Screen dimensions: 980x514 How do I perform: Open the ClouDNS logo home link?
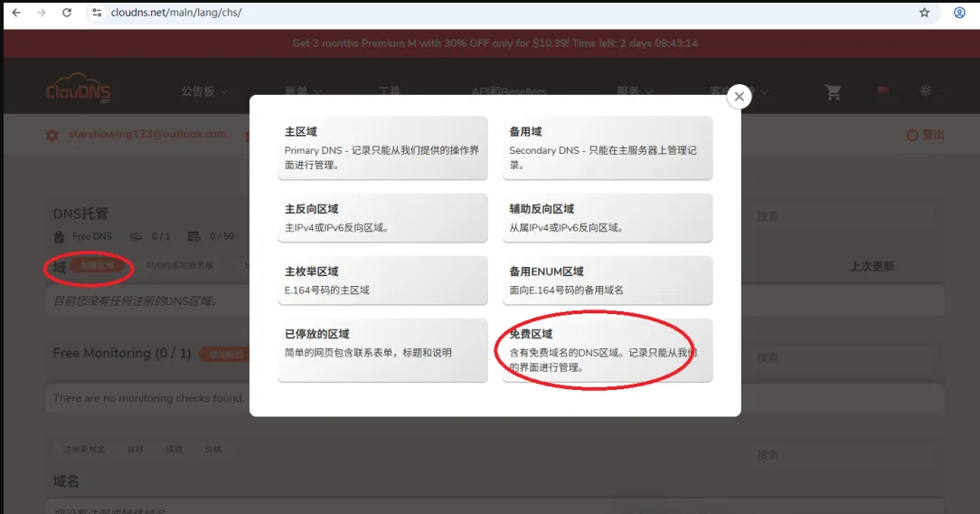tap(78, 89)
